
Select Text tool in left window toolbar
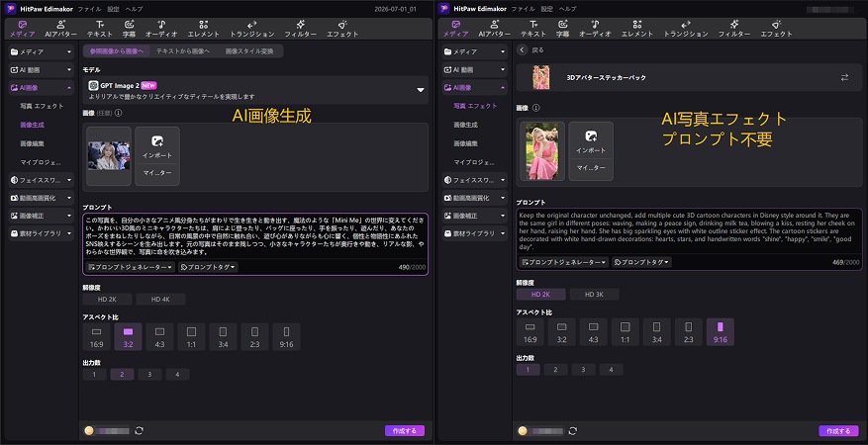(100, 29)
